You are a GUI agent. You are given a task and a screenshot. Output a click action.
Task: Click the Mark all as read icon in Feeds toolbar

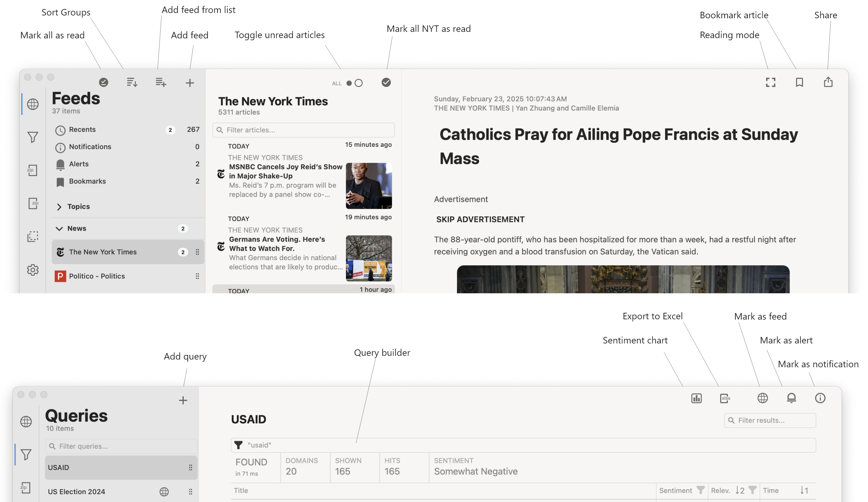[103, 82]
